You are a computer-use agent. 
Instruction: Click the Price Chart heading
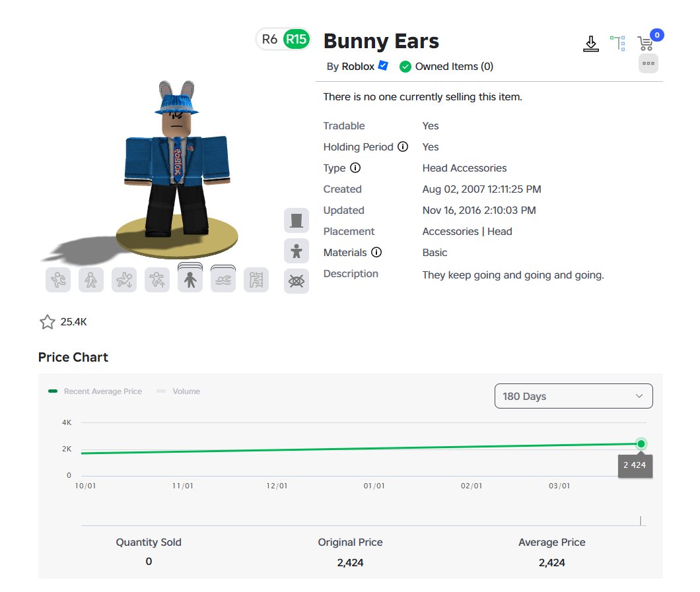point(73,357)
